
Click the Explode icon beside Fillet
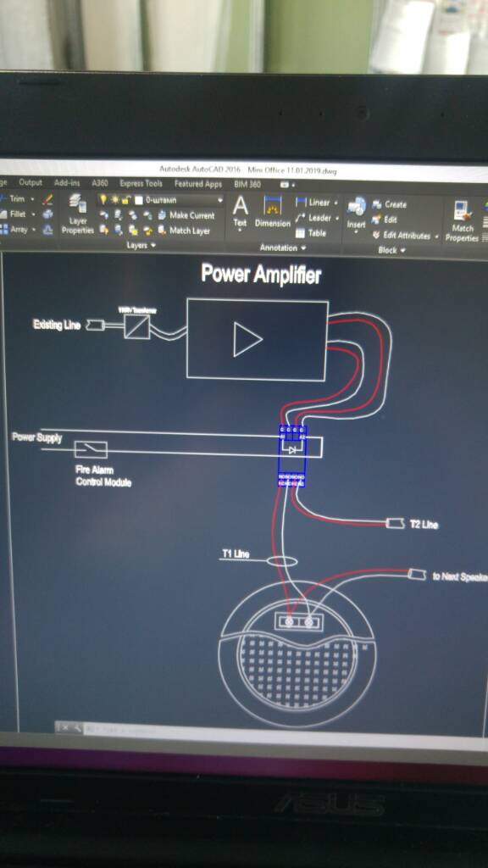point(48,214)
